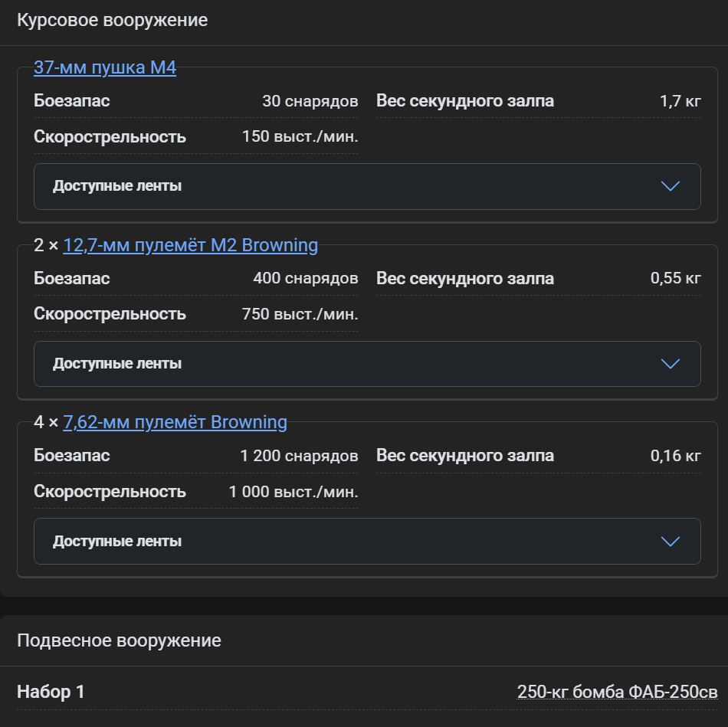Click the 400 снарядов ammo value

pyautogui.click(x=305, y=278)
